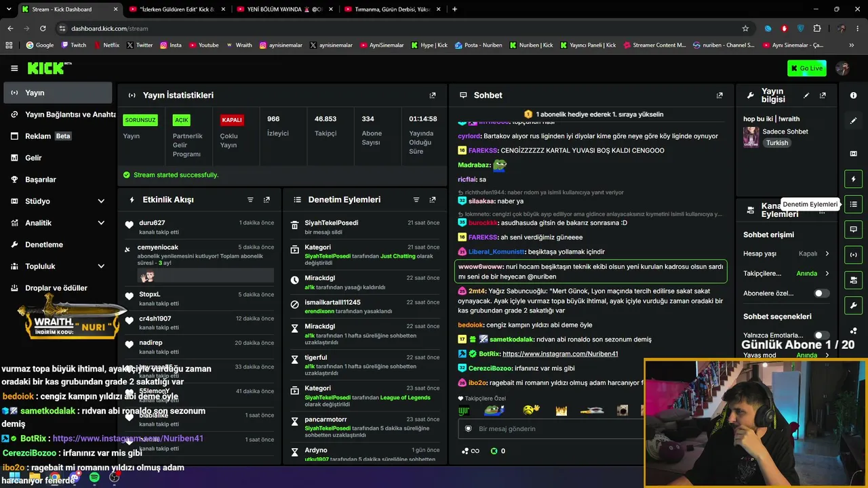The width and height of the screenshot is (868, 488).
Task: Open the hamburger sidebar menu
Action: pos(14,68)
